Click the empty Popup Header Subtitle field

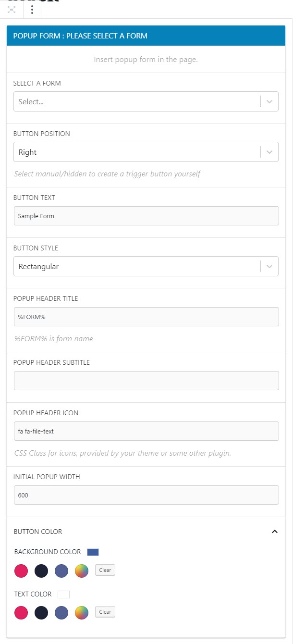click(146, 381)
